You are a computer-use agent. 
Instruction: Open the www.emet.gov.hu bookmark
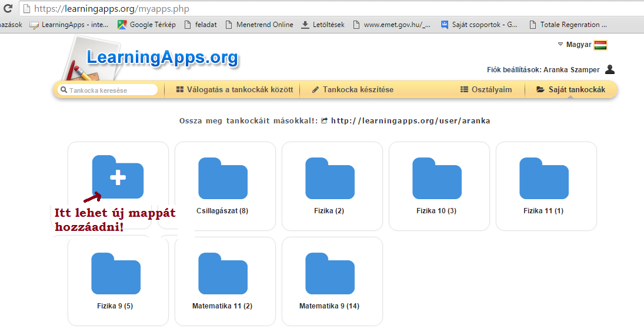tap(392, 25)
